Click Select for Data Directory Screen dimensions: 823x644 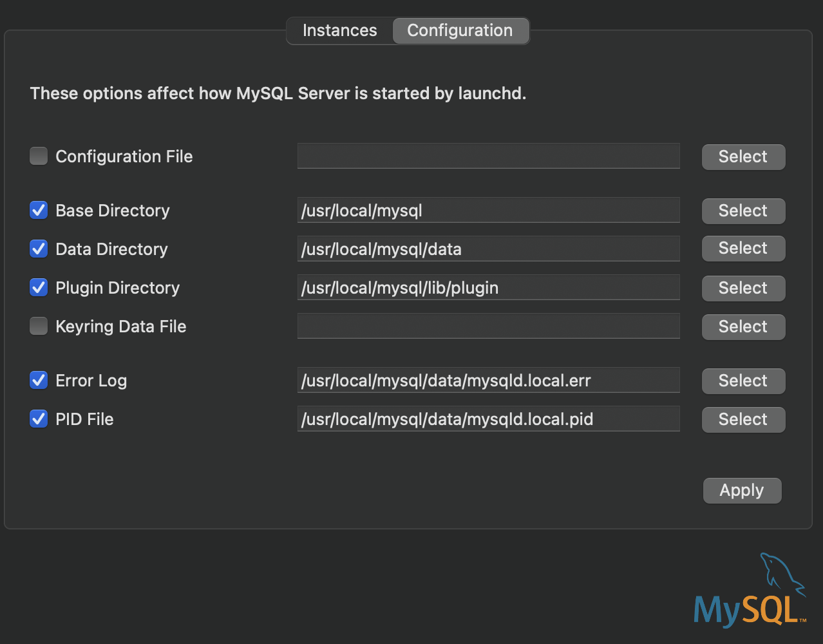pyautogui.click(x=743, y=249)
